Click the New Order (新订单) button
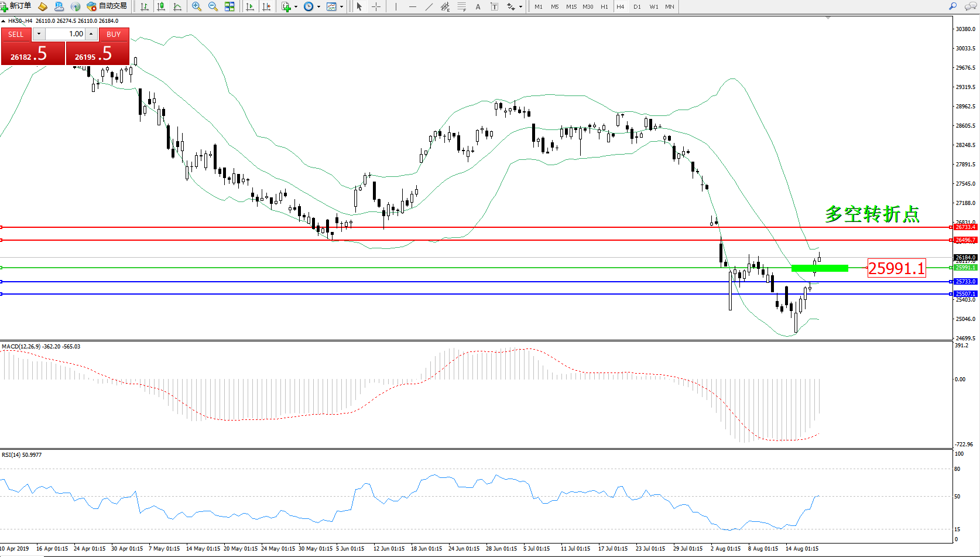980x557 pixels. point(16,6)
